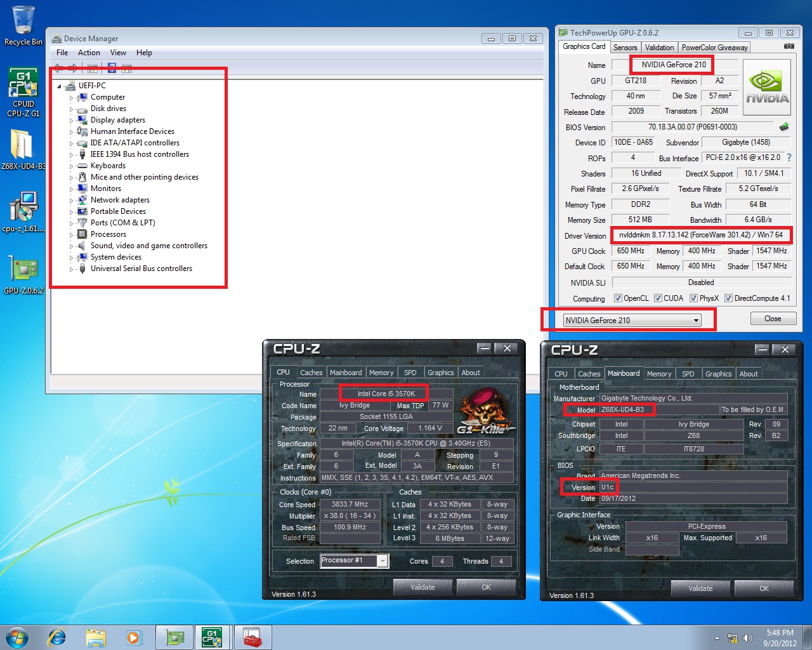
Task: Expand the Disk drives node arrow
Action: (71, 109)
